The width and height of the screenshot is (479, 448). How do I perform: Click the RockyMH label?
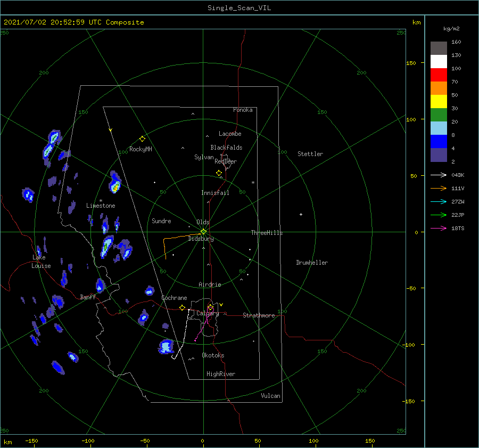[141, 149]
